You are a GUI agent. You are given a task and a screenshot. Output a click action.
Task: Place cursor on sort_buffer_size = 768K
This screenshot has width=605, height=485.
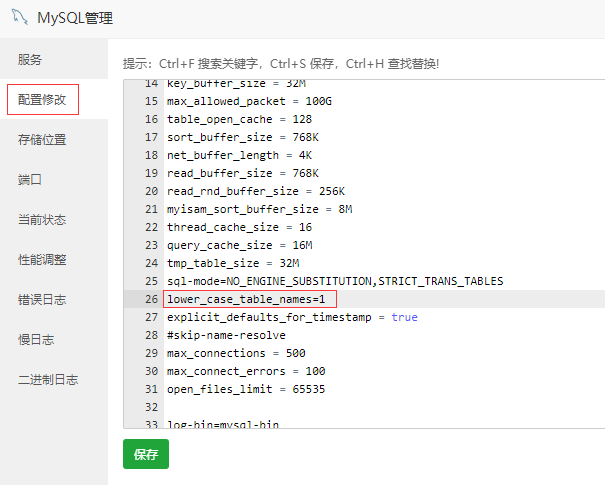[243, 137]
